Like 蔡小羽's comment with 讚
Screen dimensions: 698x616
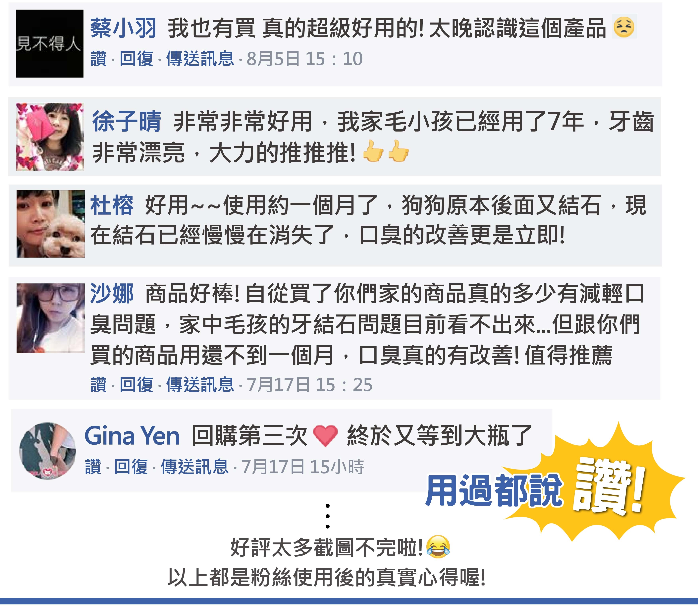(99, 59)
